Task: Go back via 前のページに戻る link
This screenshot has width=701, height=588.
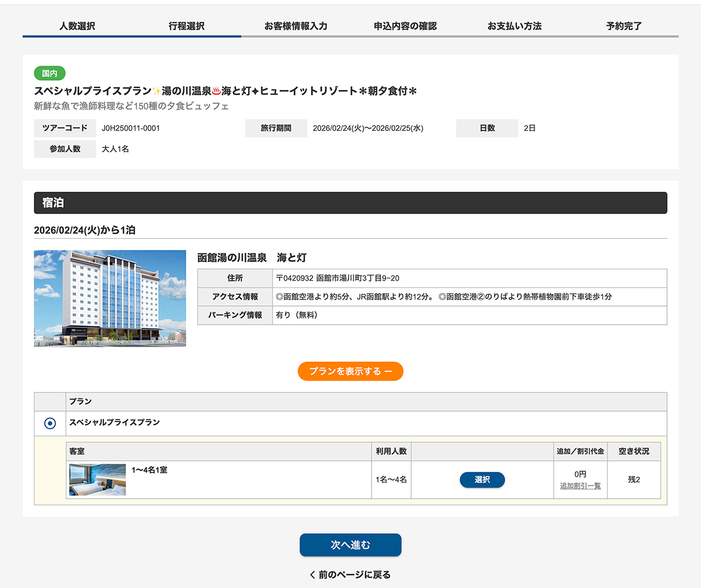Action: [350, 575]
